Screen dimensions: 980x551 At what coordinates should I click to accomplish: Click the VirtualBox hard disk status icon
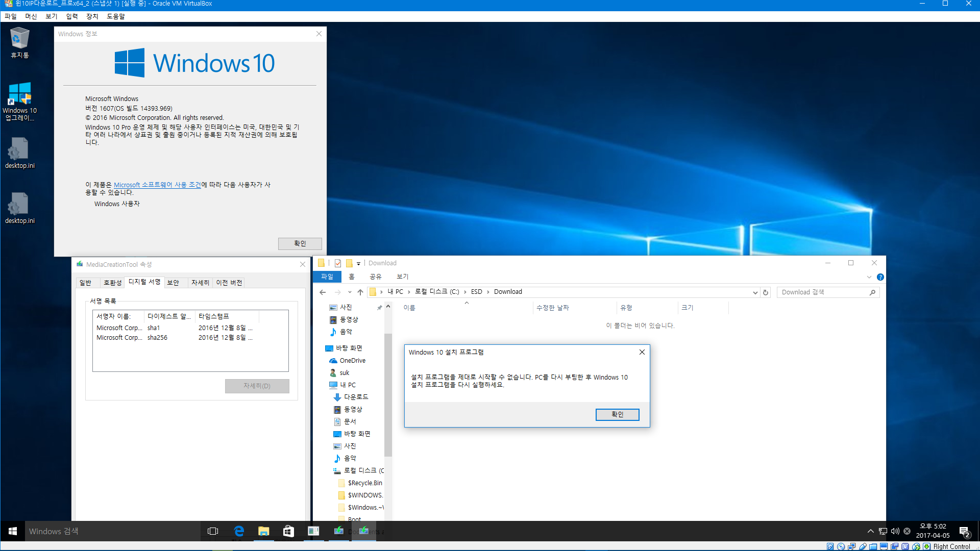tap(830, 546)
